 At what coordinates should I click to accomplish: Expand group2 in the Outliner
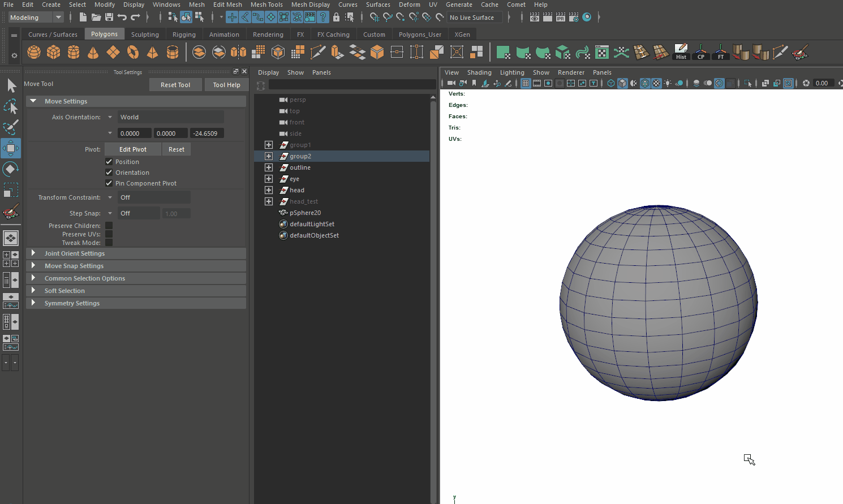269,156
